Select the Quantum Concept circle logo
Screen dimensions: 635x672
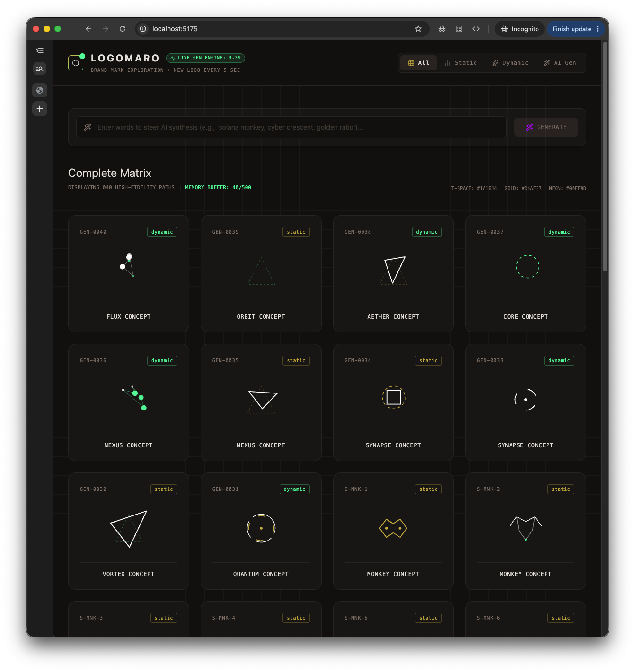coord(261,528)
